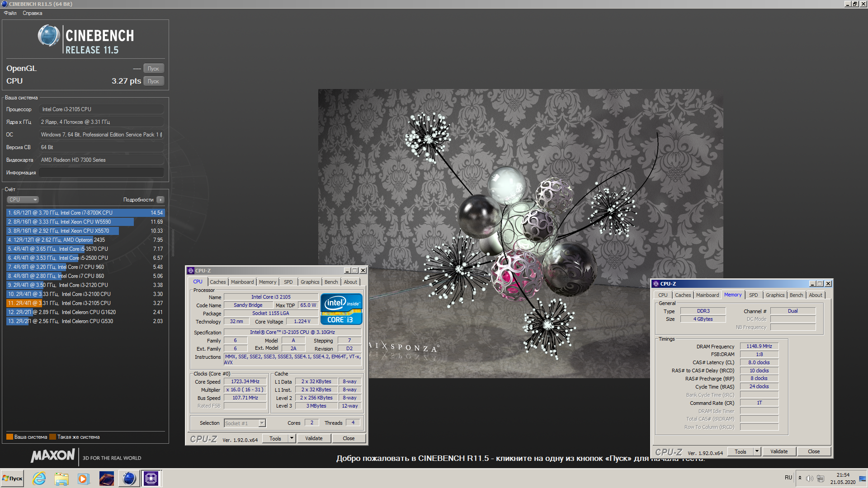The height and width of the screenshot is (488, 868).
Task: Click Close button in Memory CPU-Z window
Action: (x=814, y=451)
